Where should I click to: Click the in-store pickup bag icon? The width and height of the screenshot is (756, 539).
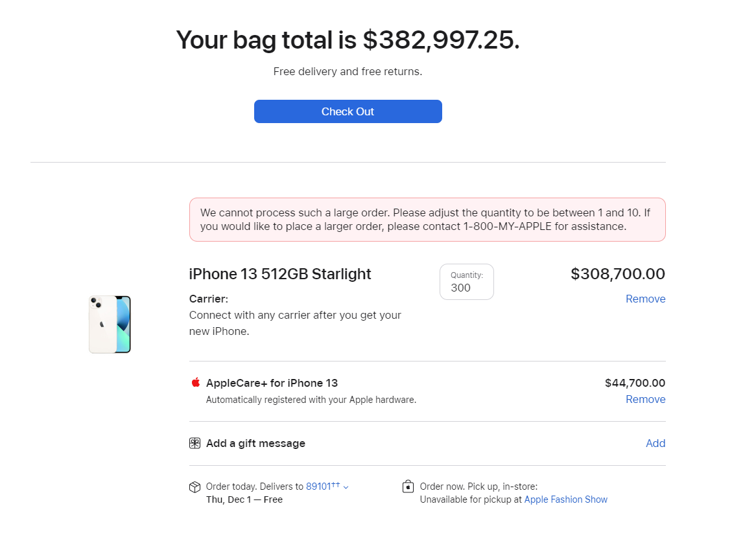coord(408,487)
